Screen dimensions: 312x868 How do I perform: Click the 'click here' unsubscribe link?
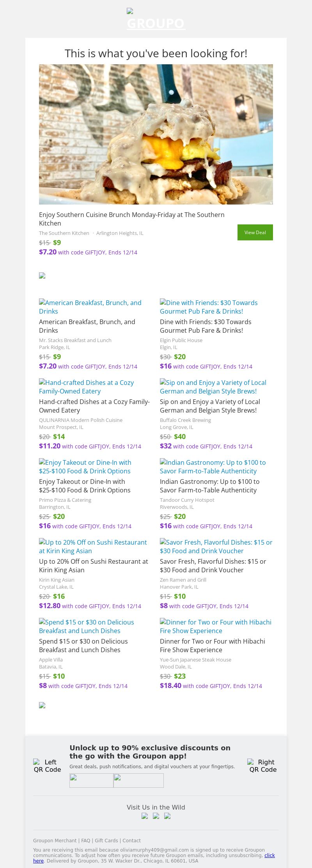269,856
